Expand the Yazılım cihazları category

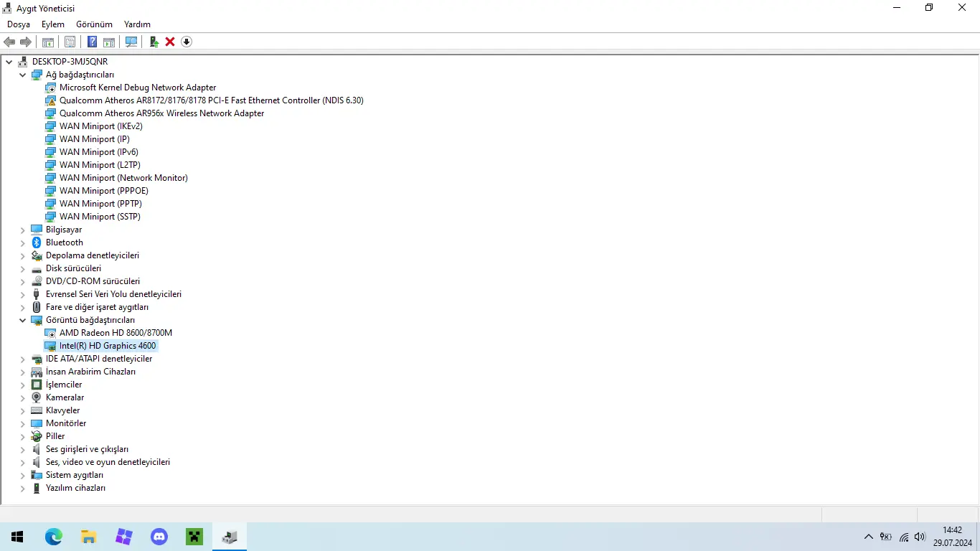click(x=23, y=488)
